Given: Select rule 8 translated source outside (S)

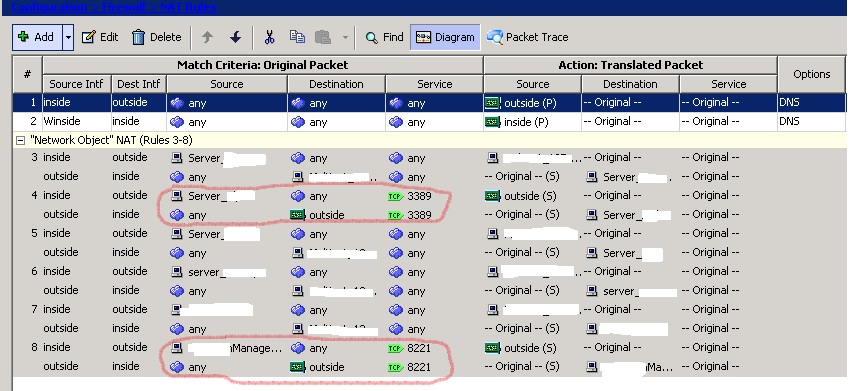Looking at the screenshot, I should point(521,348).
